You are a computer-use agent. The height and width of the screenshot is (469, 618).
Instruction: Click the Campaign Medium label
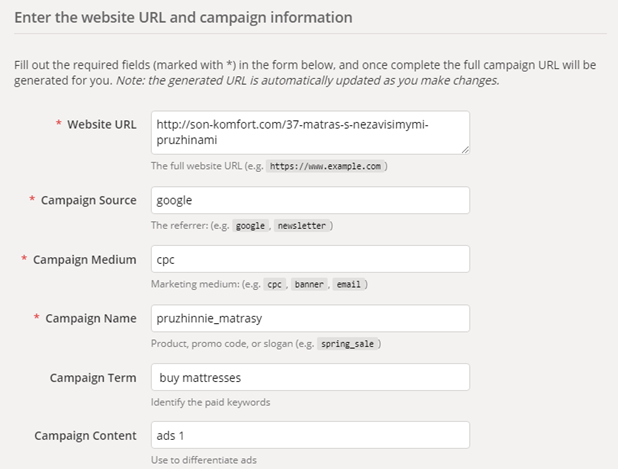(84, 259)
